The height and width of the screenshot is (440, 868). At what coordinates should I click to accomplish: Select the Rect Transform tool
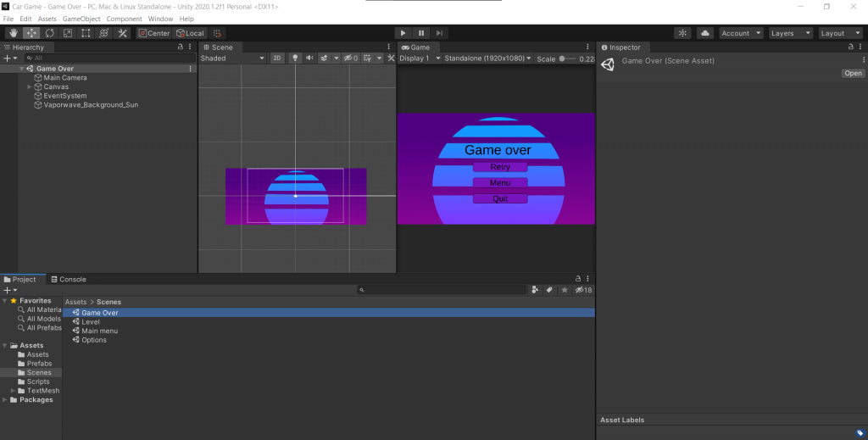pyautogui.click(x=86, y=33)
